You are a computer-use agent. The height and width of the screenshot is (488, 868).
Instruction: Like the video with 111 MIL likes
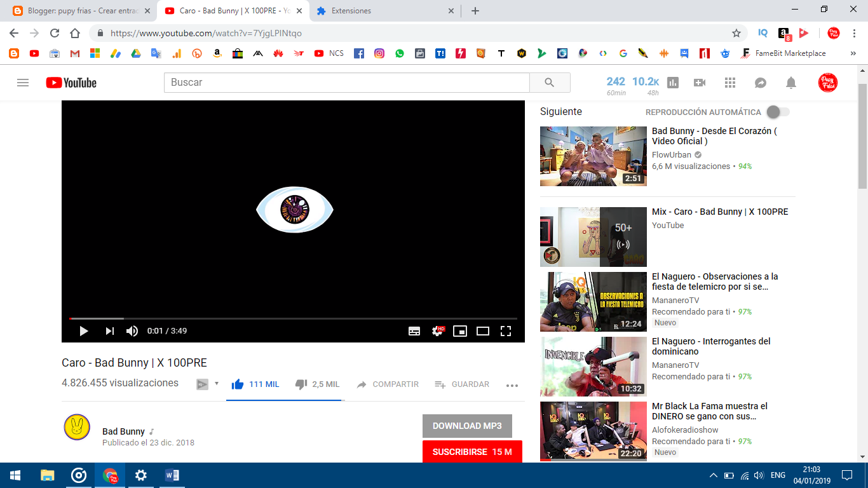(255, 384)
